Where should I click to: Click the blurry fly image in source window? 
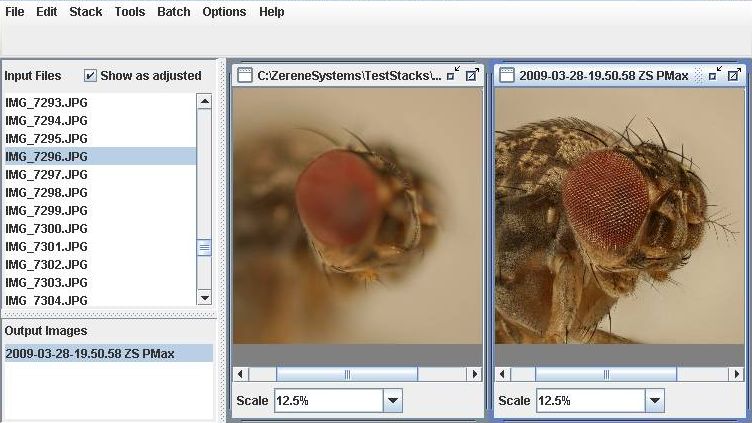(x=358, y=216)
